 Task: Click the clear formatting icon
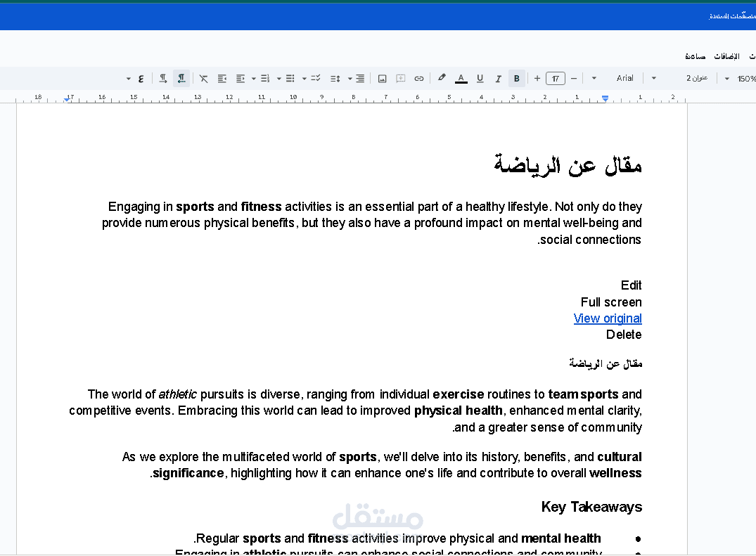pos(203,79)
